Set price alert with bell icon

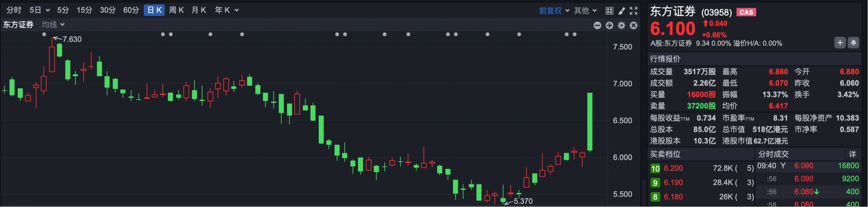(853, 43)
